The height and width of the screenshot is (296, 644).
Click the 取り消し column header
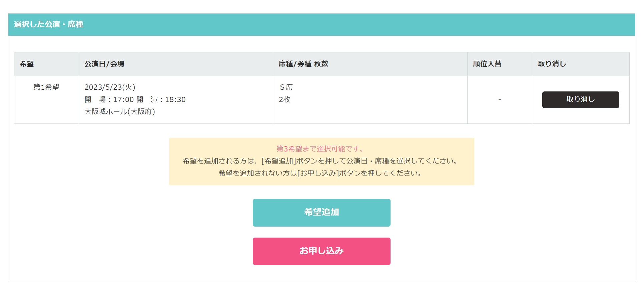pos(552,64)
